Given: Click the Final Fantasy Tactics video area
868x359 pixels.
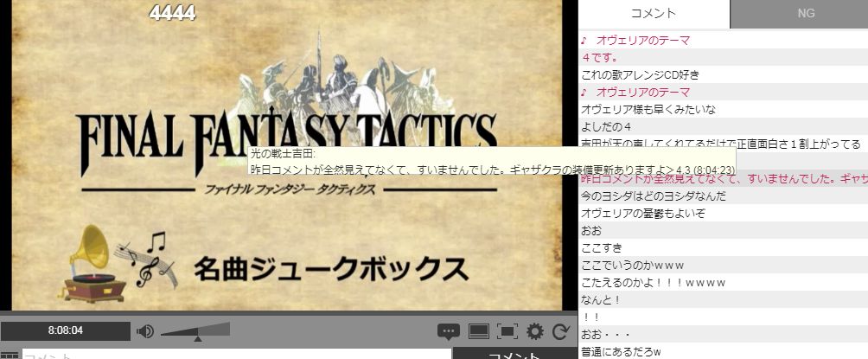Looking at the screenshot, I should [287, 155].
